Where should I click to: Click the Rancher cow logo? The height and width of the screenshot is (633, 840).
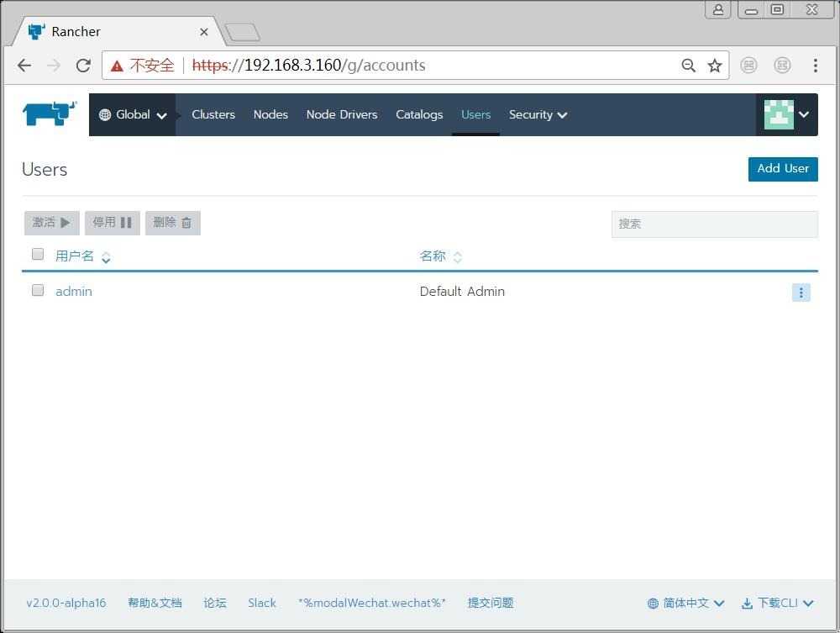(50, 113)
